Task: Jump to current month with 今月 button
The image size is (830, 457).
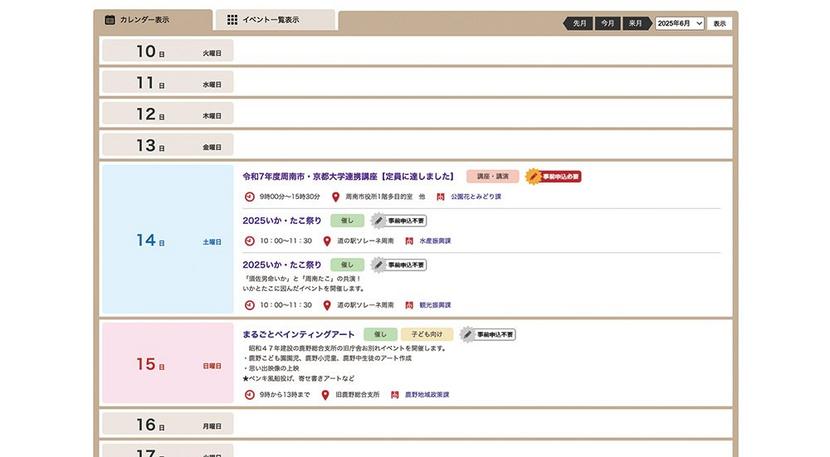Action: click(607, 23)
